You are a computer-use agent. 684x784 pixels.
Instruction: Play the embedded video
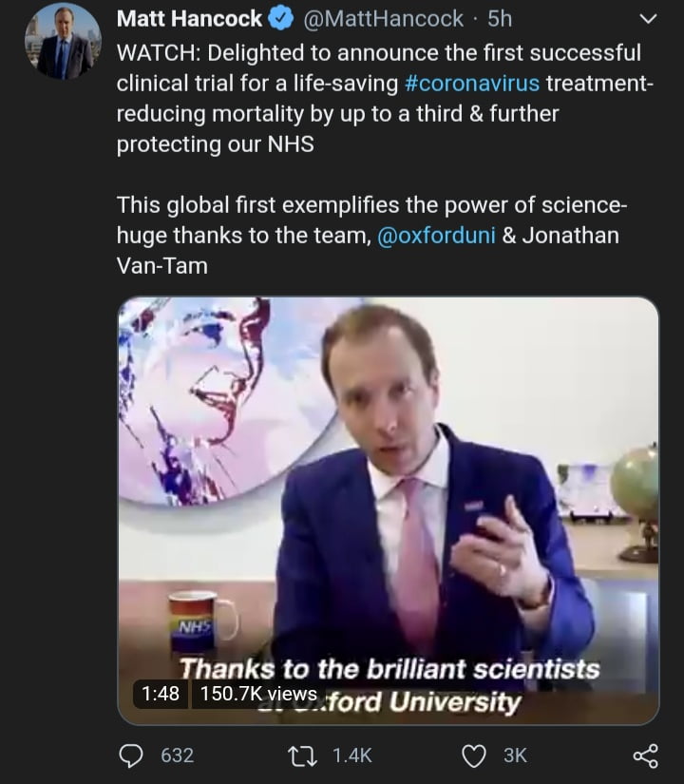pos(388,494)
